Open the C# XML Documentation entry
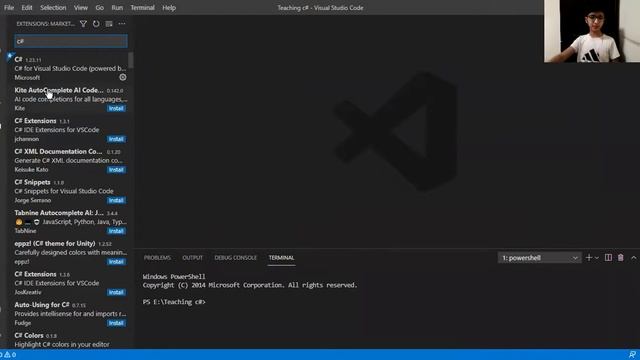640x360 pixels. (x=70, y=160)
